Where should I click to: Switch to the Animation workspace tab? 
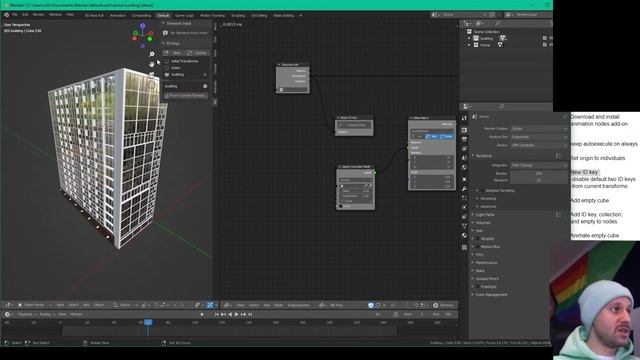click(118, 16)
